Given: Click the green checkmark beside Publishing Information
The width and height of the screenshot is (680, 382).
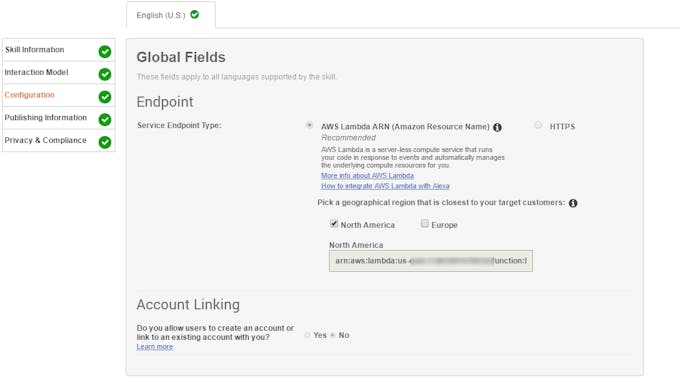Looking at the screenshot, I should (105, 119).
